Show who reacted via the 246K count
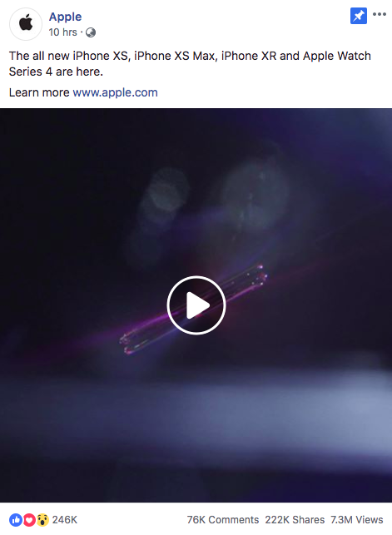The image size is (392, 535). click(65, 520)
